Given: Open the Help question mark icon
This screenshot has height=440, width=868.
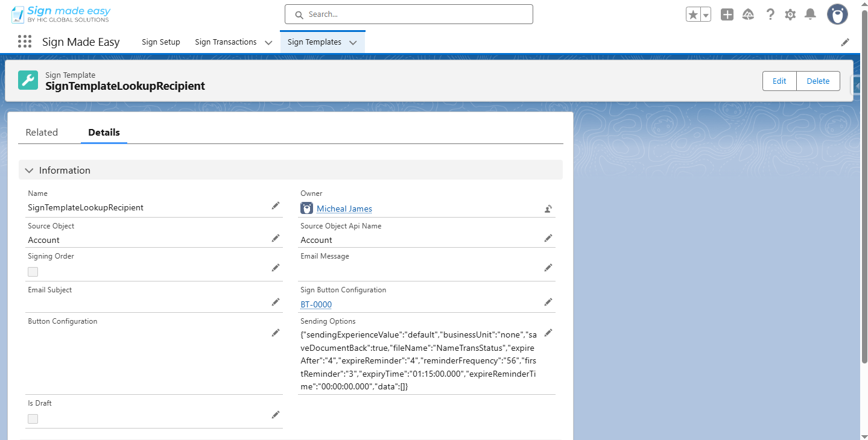Looking at the screenshot, I should (770, 15).
